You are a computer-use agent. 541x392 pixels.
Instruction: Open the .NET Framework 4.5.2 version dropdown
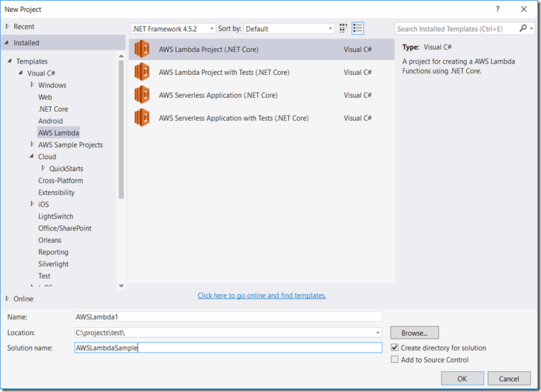point(173,29)
